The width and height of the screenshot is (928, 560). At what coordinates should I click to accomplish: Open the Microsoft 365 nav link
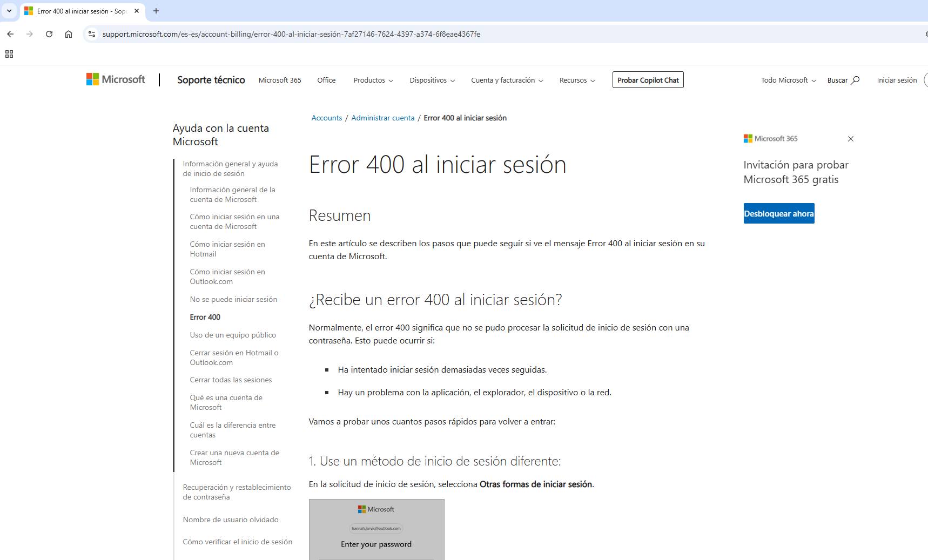point(280,80)
